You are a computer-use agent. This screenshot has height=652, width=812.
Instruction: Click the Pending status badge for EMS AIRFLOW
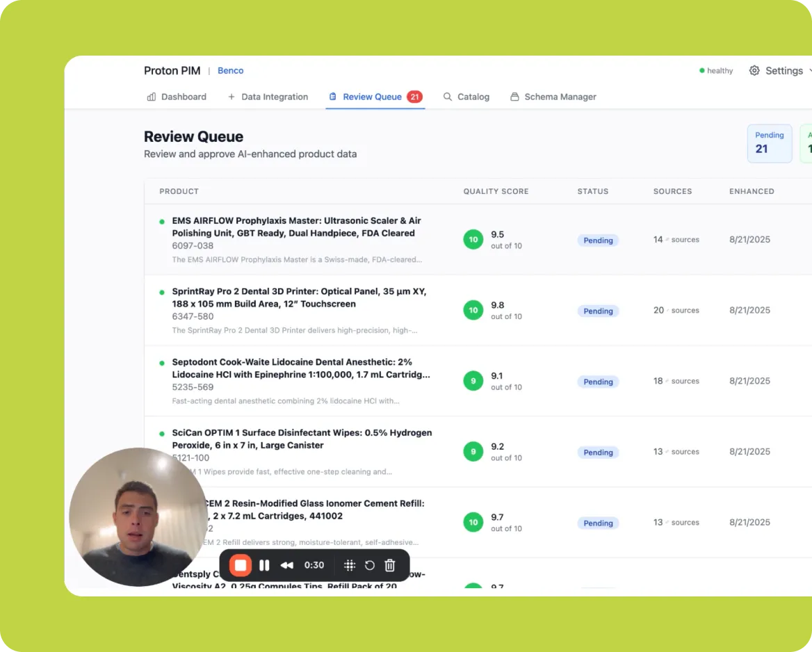(598, 241)
